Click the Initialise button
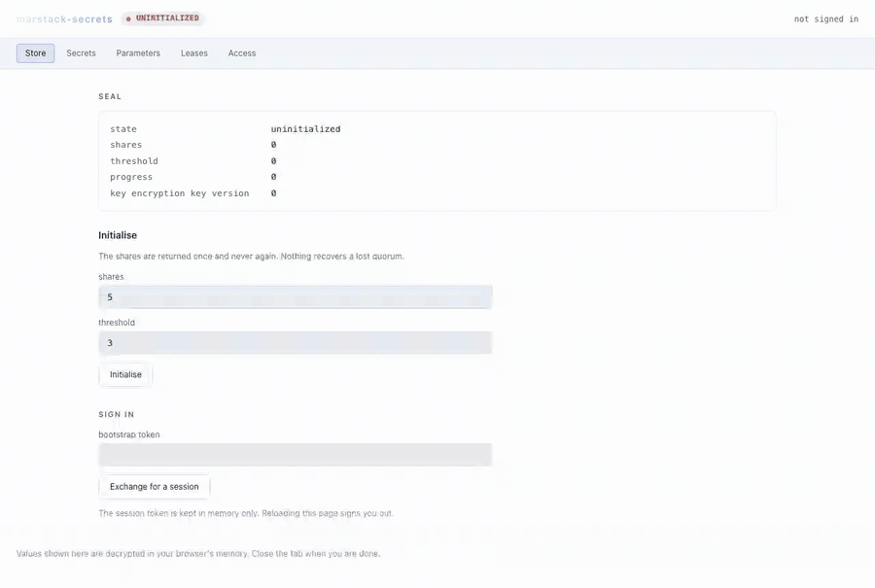 coord(125,374)
